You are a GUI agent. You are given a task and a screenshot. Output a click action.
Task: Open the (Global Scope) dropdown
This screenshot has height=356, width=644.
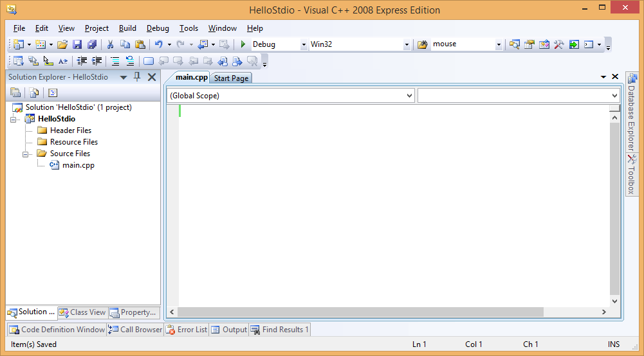coord(290,96)
